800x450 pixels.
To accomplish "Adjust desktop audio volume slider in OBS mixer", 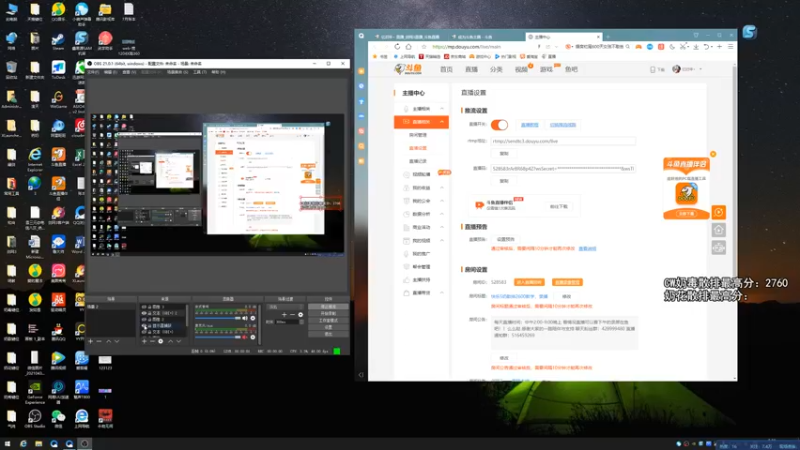I will click(x=217, y=318).
